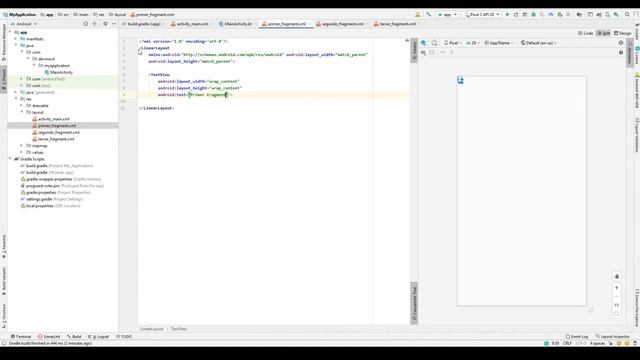Screen dimensions: 640x360
Task: Click the blue TextView widget icon in preview
Action: point(460,80)
